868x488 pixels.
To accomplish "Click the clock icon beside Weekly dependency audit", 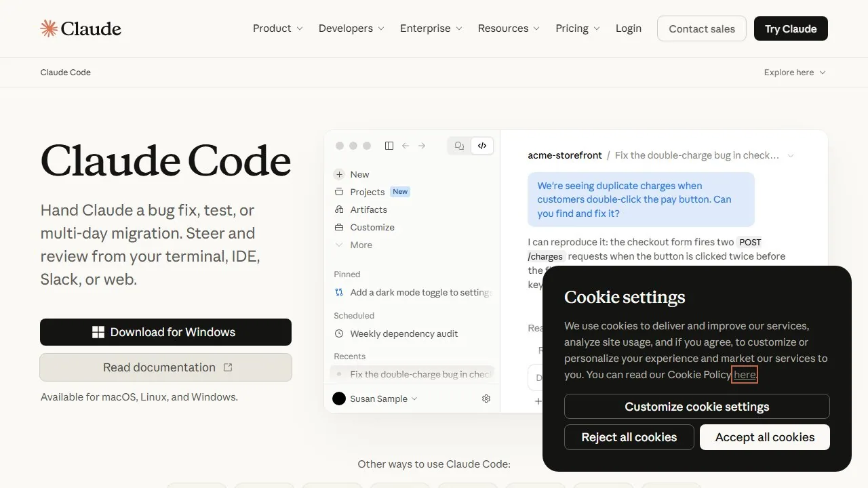I will [339, 333].
